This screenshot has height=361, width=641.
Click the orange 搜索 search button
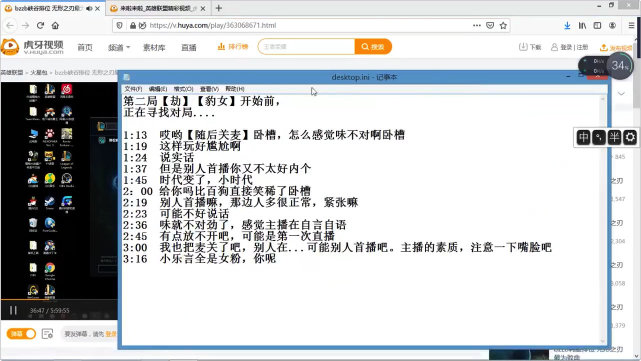click(373, 47)
